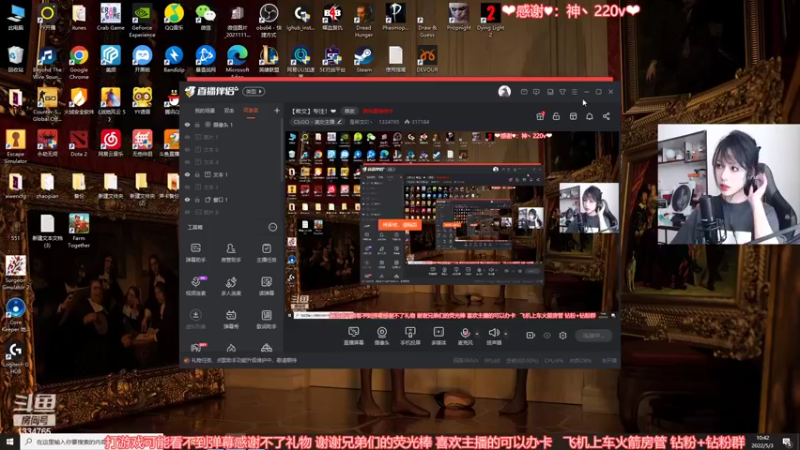Open the 弹幕助手 tool in streaming app

pos(195,253)
